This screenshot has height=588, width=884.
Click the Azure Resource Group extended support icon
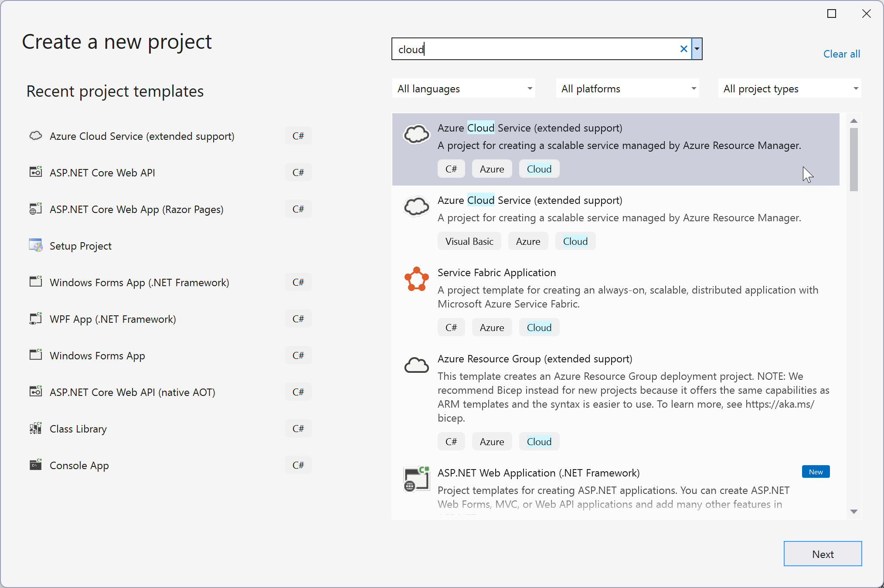pos(416,366)
